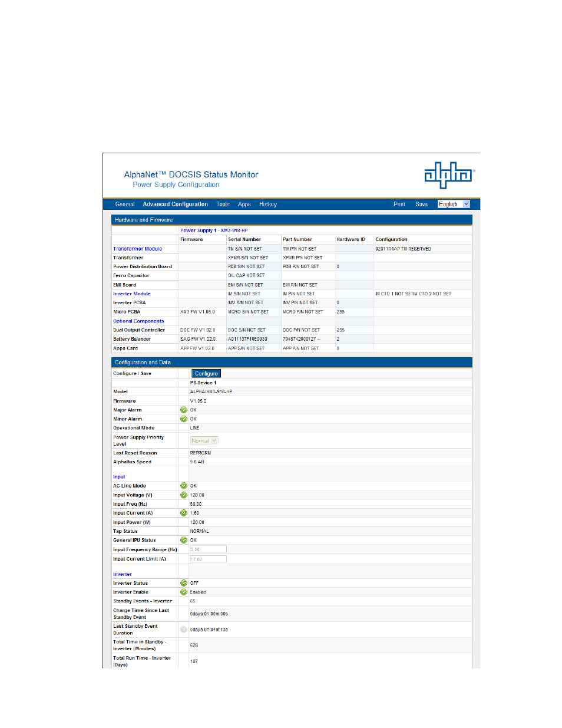Screen dimensions: 562x728
Task: Click Power Supply 1 - XM3-918-HP link
Action: tap(214, 230)
